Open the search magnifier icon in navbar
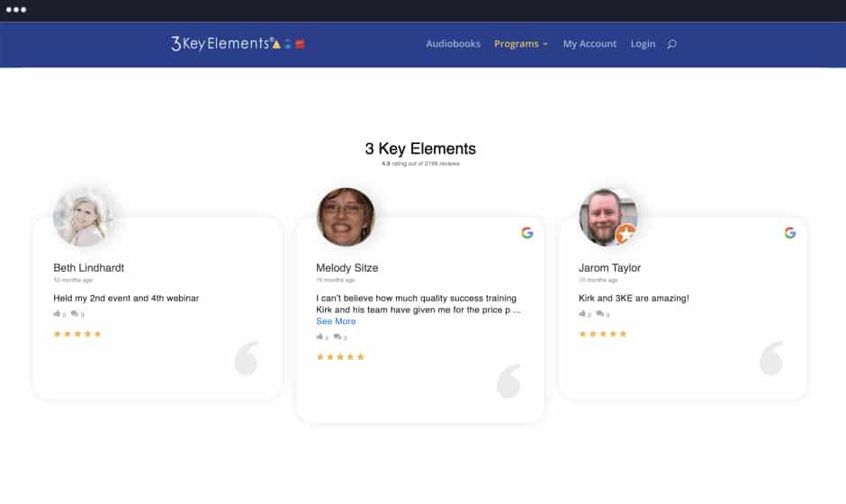The height and width of the screenshot is (504, 846). pos(671,44)
